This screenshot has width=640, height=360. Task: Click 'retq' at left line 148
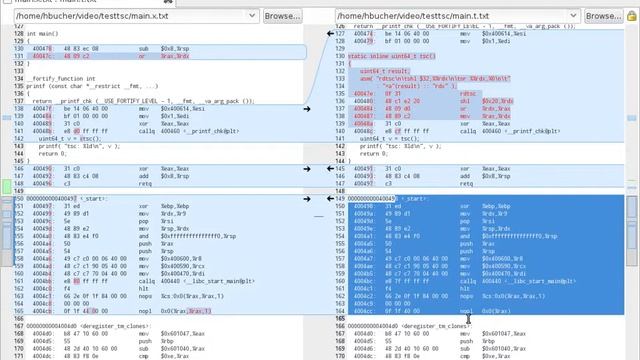(145, 184)
